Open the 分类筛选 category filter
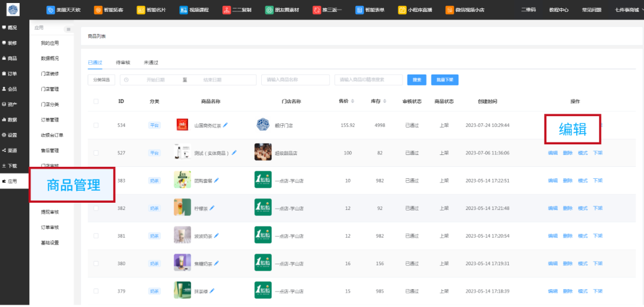The width and height of the screenshot is (644, 307). coord(101,80)
